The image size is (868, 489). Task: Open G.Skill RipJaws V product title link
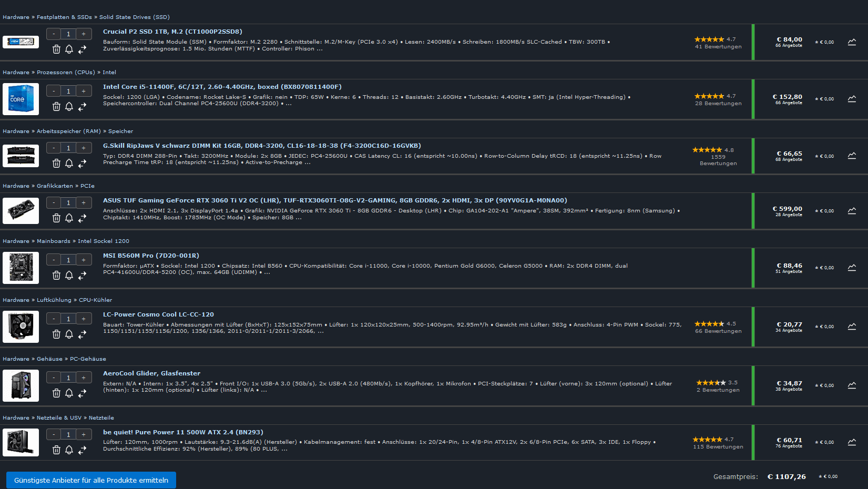262,146
